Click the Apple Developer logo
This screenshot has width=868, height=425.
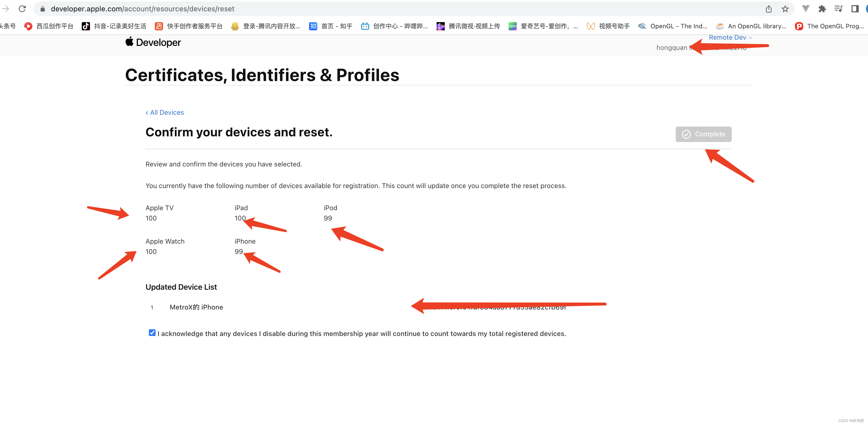point(153,42)
